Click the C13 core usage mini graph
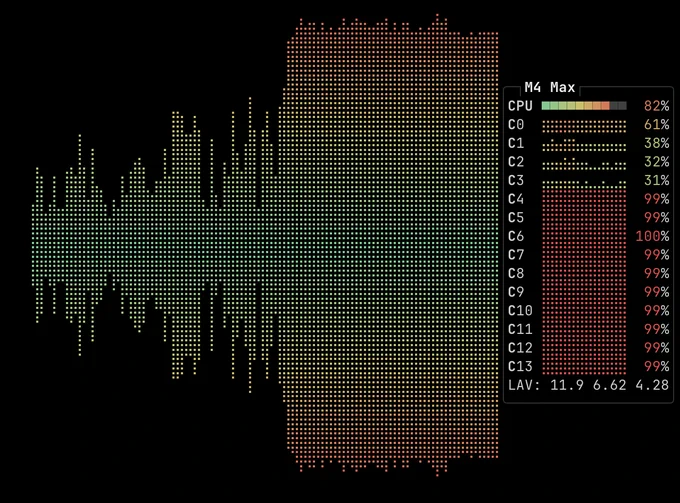The image size is (680, 503). [x=584, y=367]
